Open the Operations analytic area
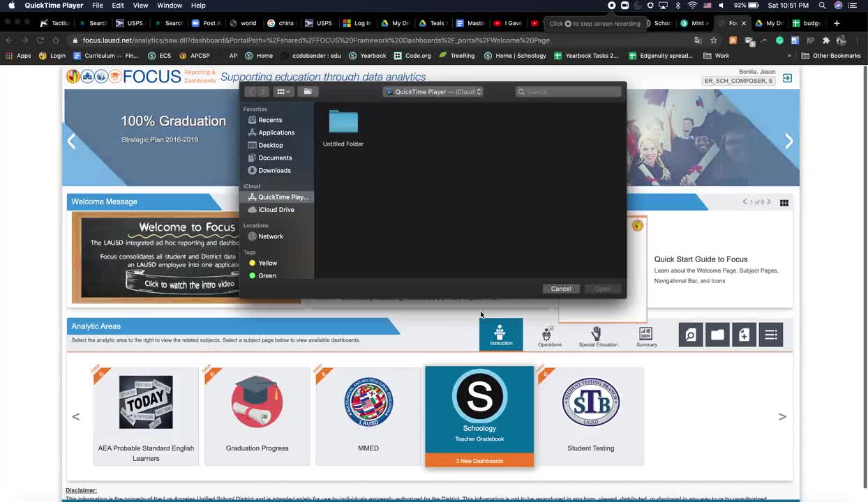 tap(549, 335)
